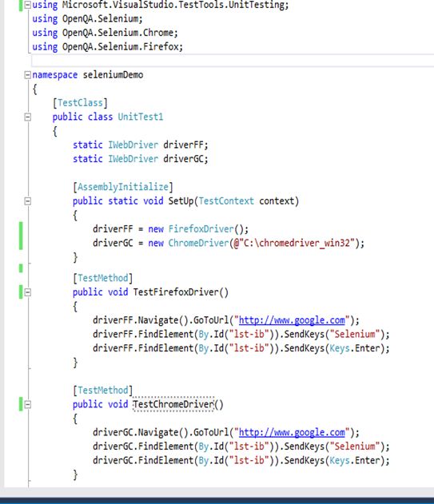Open google.com link in driverFF.Navigate line

[292, 320]
